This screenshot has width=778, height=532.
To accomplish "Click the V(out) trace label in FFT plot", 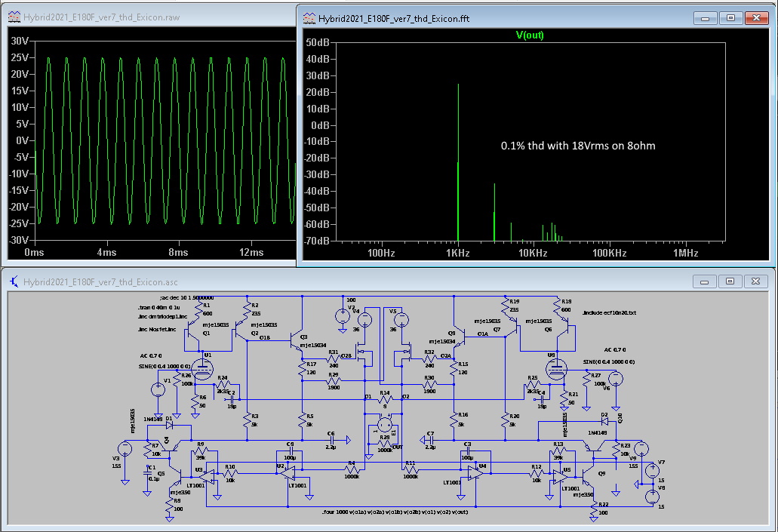I will coord(529,35).
